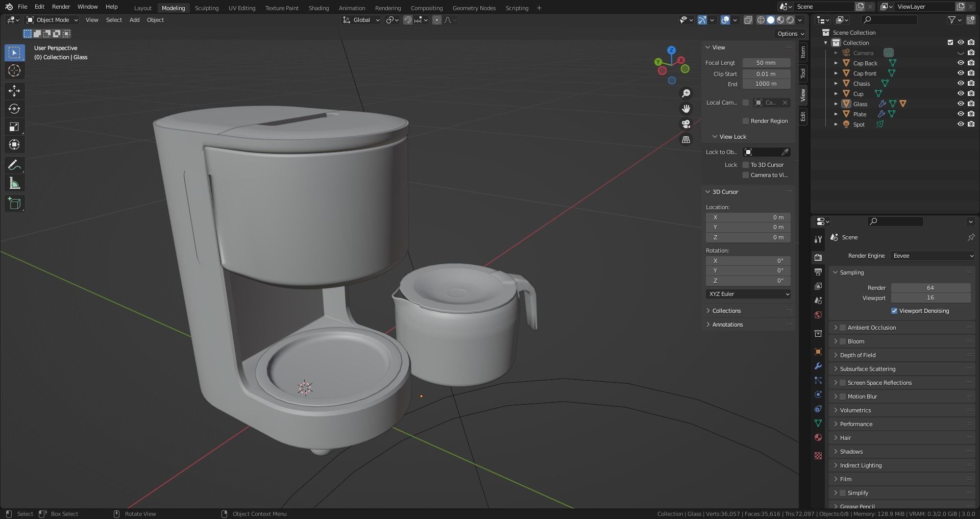
Task: Toggle the Collection exclude checkbox
Action: point(950,42)
